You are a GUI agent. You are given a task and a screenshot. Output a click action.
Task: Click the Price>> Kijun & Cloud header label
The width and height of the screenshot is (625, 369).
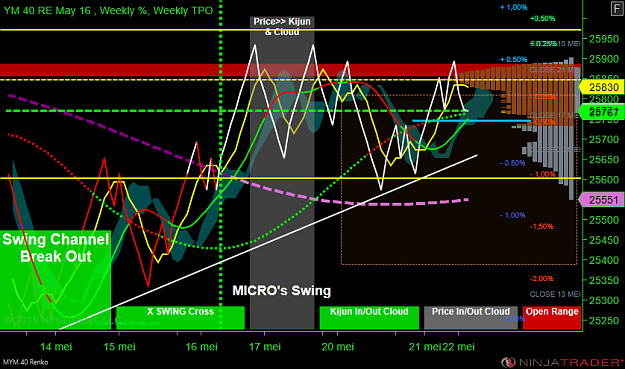[x=282, y=26]
